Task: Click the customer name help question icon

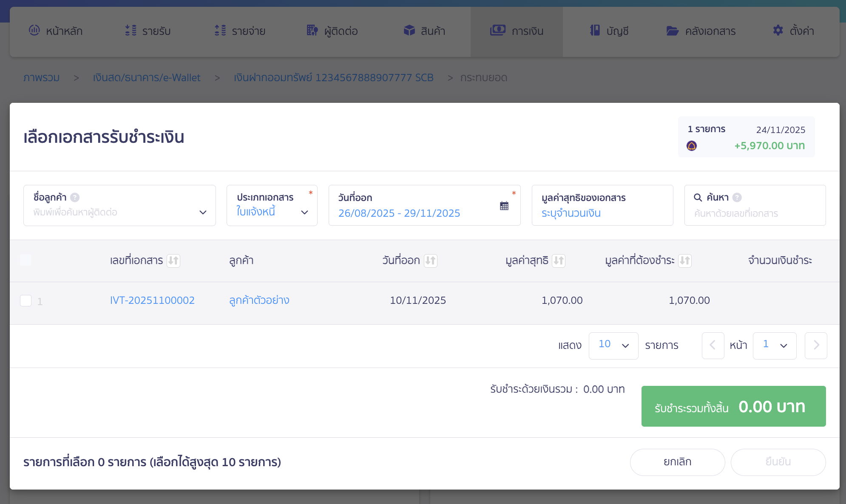Action: pos(75,198)
